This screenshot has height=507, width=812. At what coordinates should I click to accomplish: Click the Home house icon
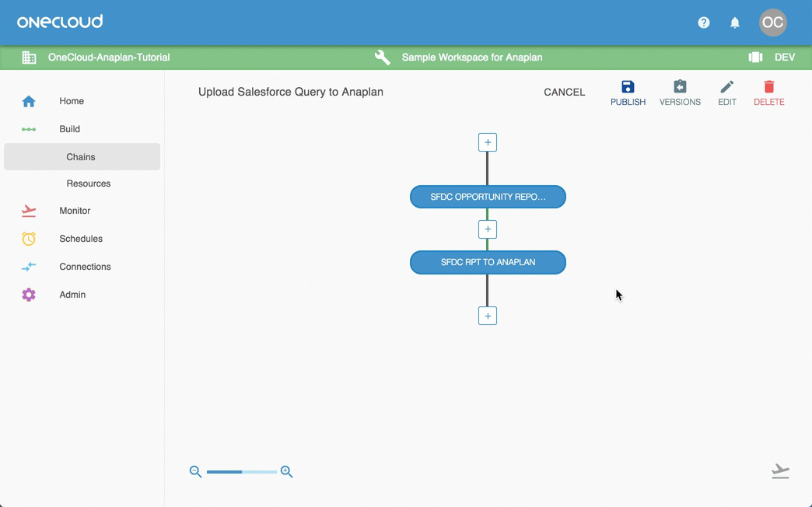(x=29, y=101)
